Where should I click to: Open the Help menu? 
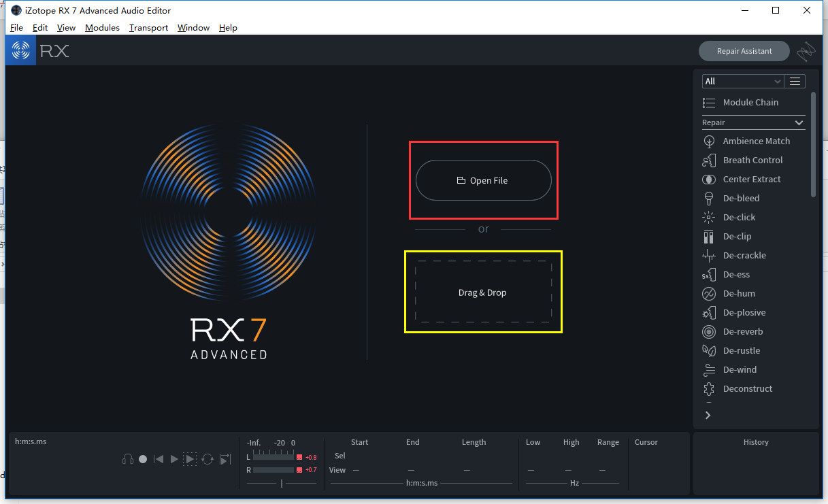[228, 28]
